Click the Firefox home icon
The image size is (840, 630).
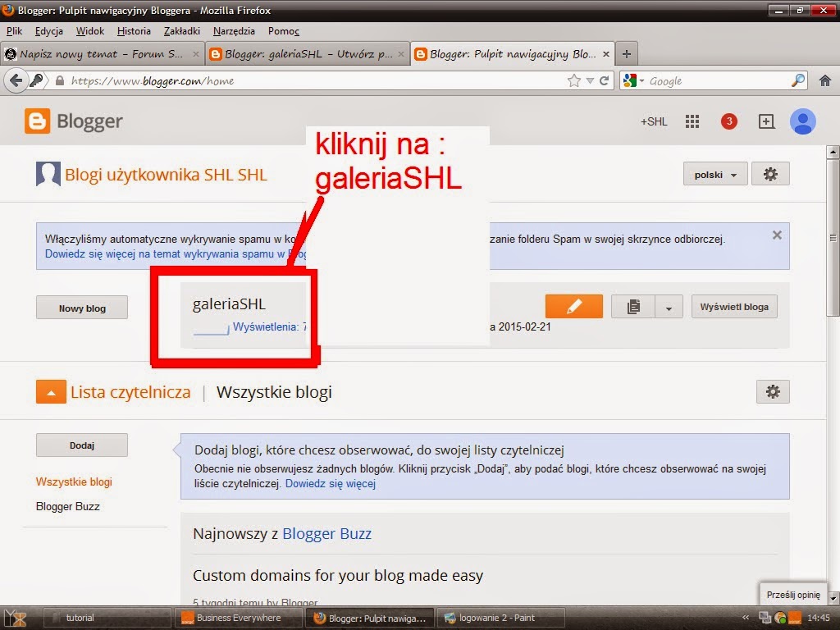(x=825, y=81)
